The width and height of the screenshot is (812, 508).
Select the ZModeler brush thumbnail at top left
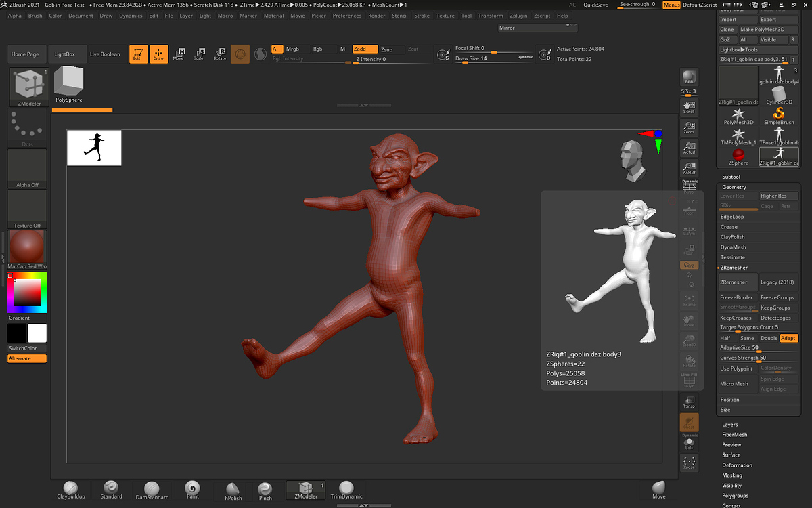(28, 87)
